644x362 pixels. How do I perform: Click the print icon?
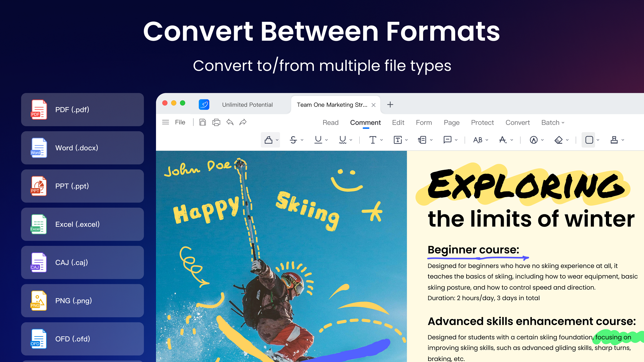(x=216, y=122)
